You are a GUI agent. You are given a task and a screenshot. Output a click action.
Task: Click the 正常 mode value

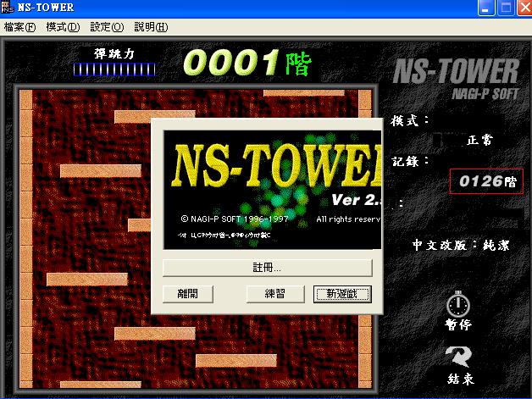point(479,140)
